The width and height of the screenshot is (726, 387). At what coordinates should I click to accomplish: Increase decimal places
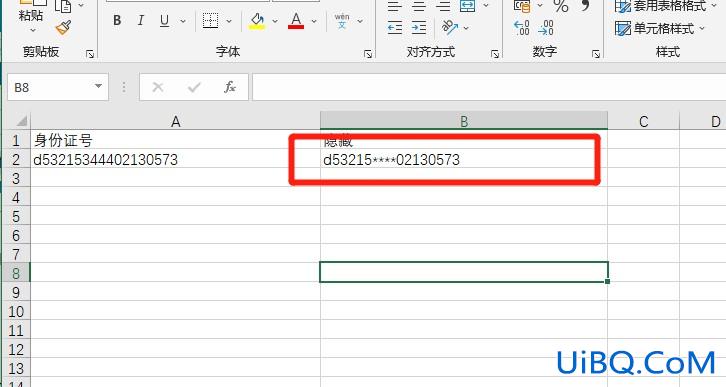522,28
